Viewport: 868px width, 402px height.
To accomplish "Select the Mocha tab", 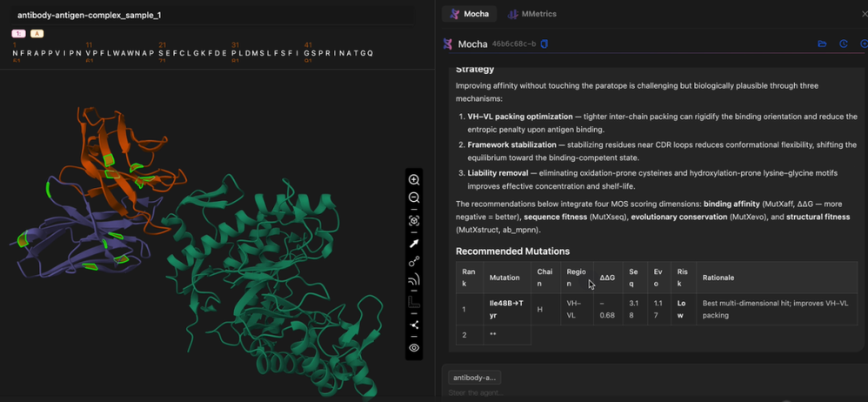I will coord(470,14).
